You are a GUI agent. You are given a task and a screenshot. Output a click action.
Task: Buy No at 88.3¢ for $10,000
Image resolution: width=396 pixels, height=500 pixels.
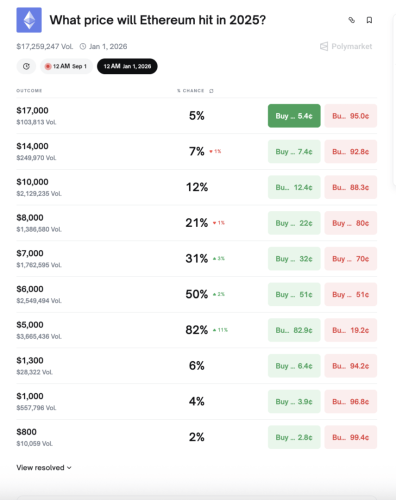click(351, 187)
